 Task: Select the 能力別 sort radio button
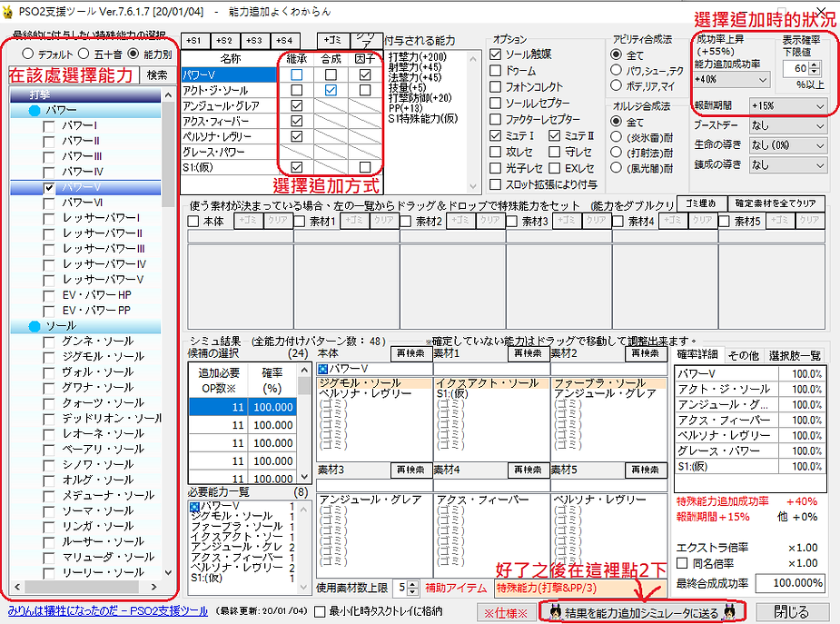[x=133, y=54]
